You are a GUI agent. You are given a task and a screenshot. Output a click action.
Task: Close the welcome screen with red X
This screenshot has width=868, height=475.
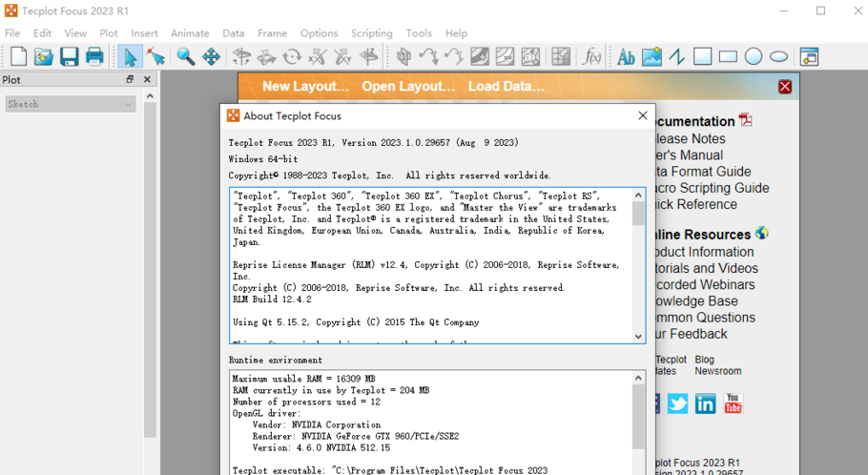point(785,87)
